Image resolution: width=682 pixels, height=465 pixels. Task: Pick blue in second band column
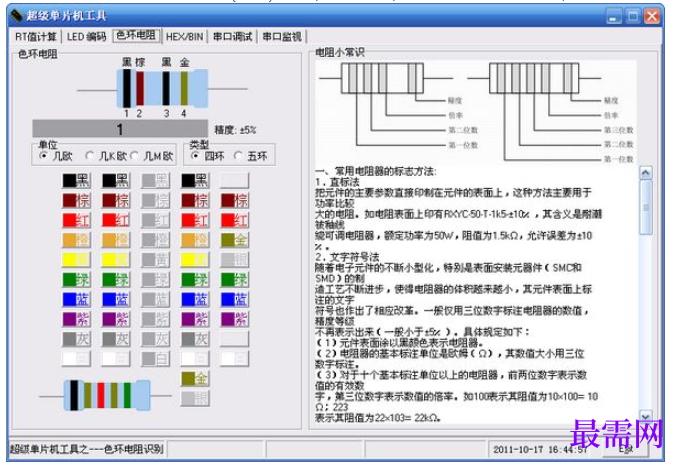point(116,299)
